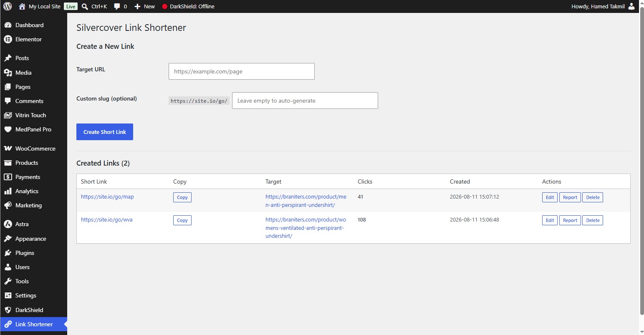Viewport: 644px width, 335px height.
Task: Open the womens-ventilated-anti-perspirant target URL
Action: pos(306,228)
